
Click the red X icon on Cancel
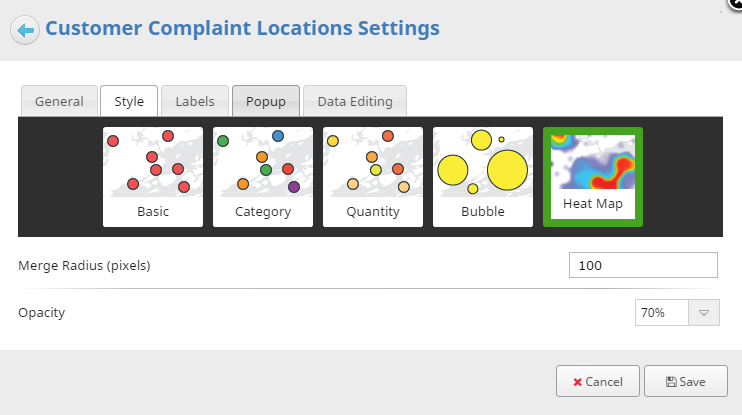click(577, 382)
